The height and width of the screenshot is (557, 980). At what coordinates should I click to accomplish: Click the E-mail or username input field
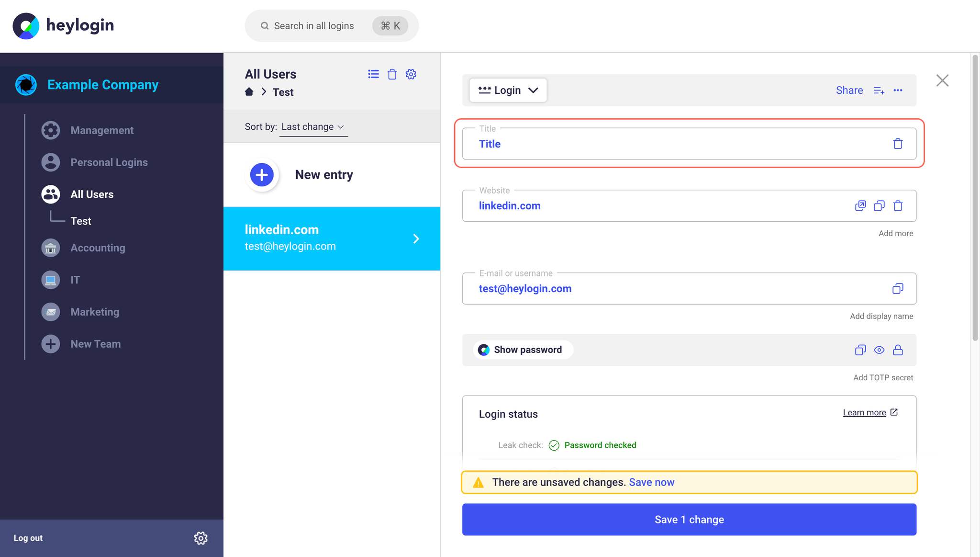click(689, 288)
